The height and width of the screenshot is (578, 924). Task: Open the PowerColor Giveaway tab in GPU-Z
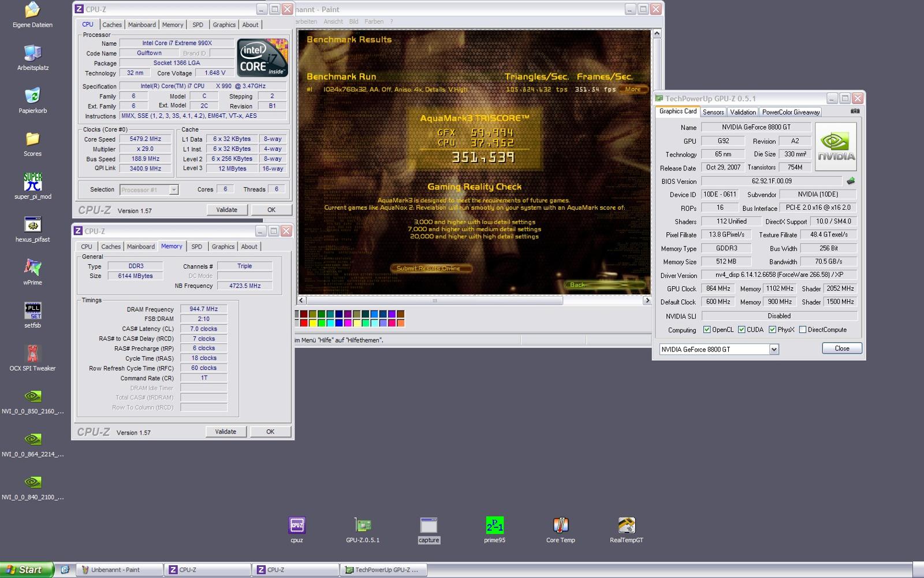(x=791, y=112)
